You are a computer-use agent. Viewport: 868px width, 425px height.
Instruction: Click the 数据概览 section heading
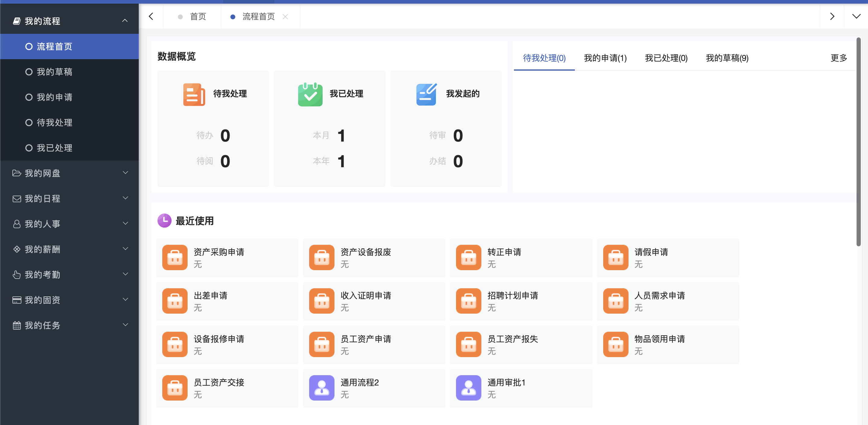(176, 56)
